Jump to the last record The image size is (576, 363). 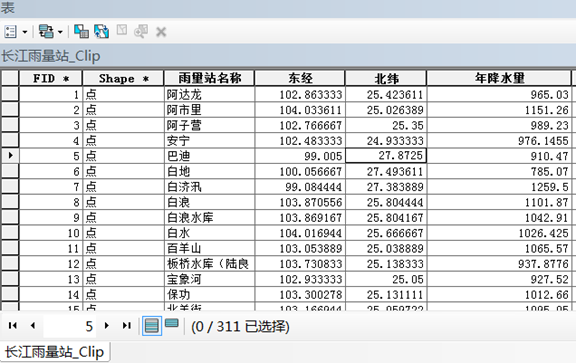coord(127,326)
